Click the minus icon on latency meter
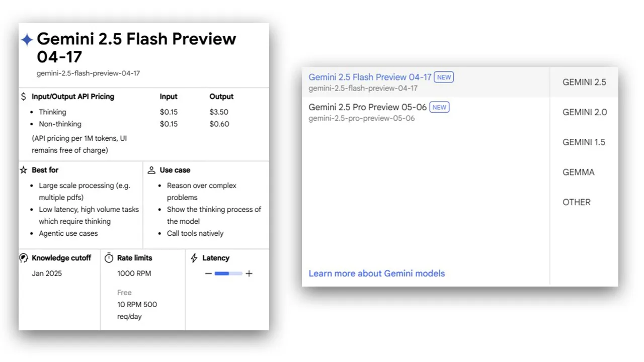 (x=209, y=274)
